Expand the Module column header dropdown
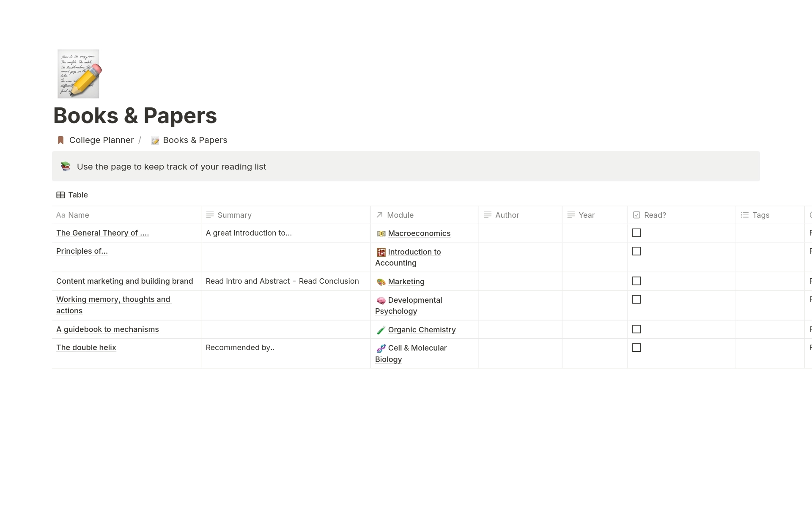 (x=400, y=215)
